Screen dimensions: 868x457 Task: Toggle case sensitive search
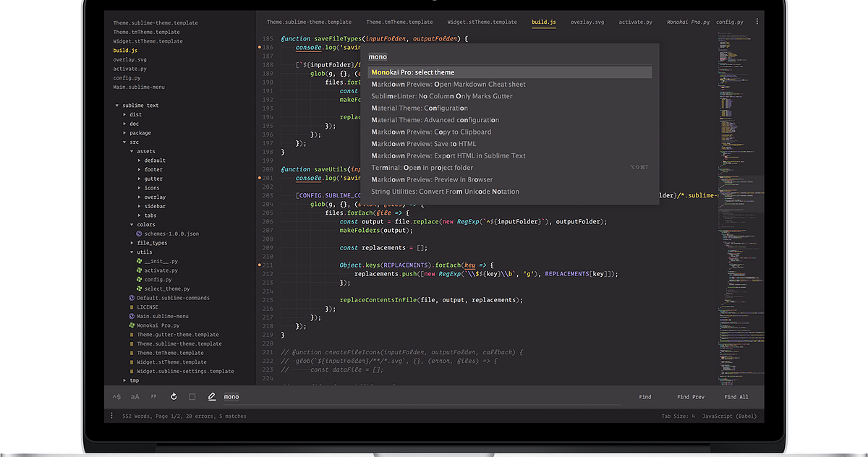tap(135, 396)
